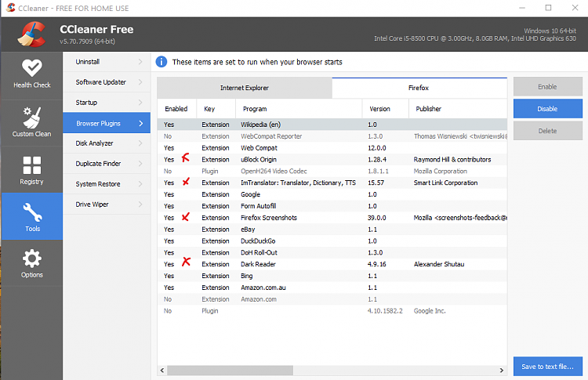This screenshot has height=380, width=588.
Task: Select the uBlock Origin row
Action: tap(332, 159)
